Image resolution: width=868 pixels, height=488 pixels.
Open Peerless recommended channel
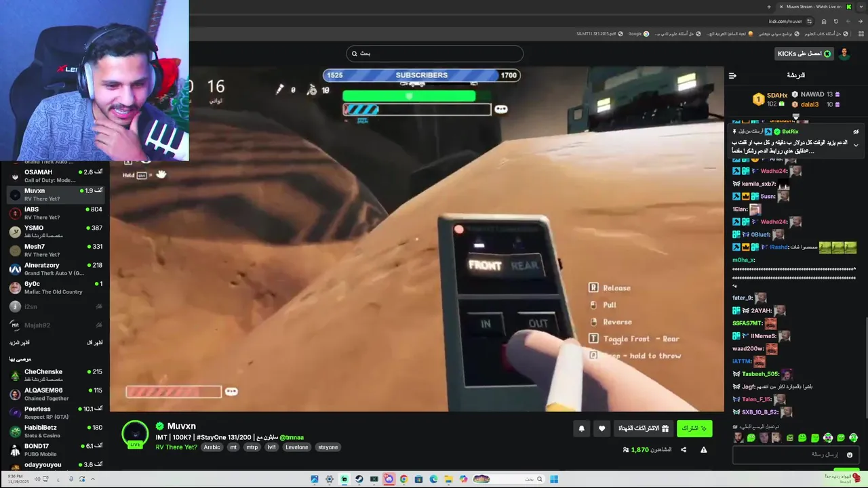55,412
